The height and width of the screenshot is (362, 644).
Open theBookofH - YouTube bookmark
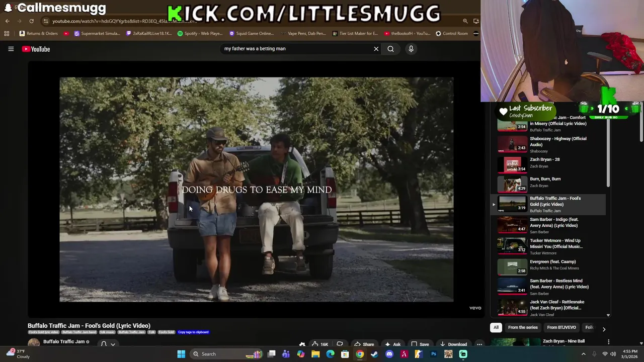pos(407,34)
